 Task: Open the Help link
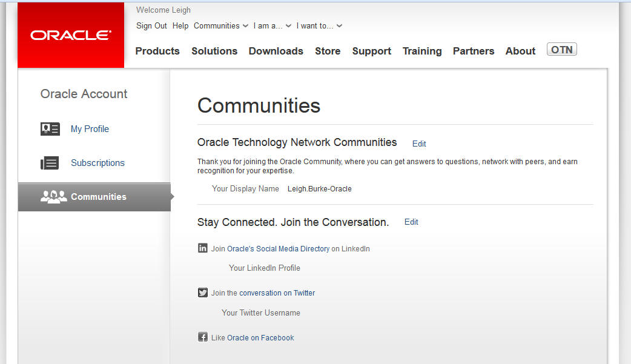point(180,26)
